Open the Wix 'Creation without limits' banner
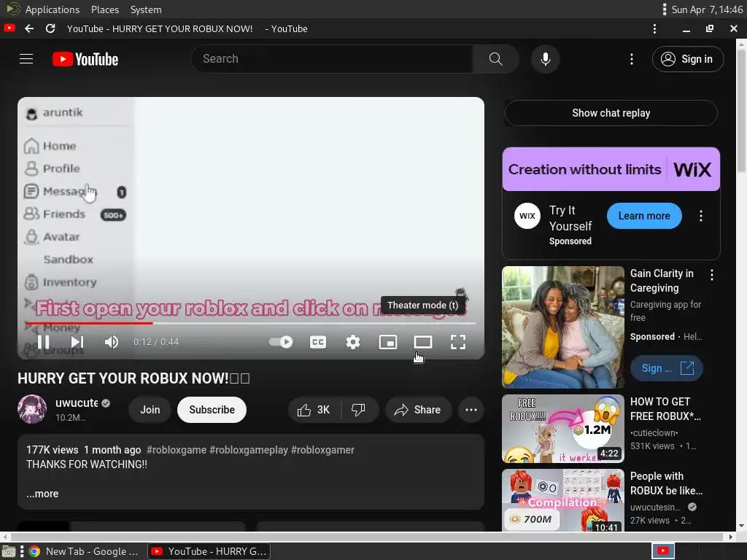This screenshot has width=747, height=560. click(x=611, y=169)
